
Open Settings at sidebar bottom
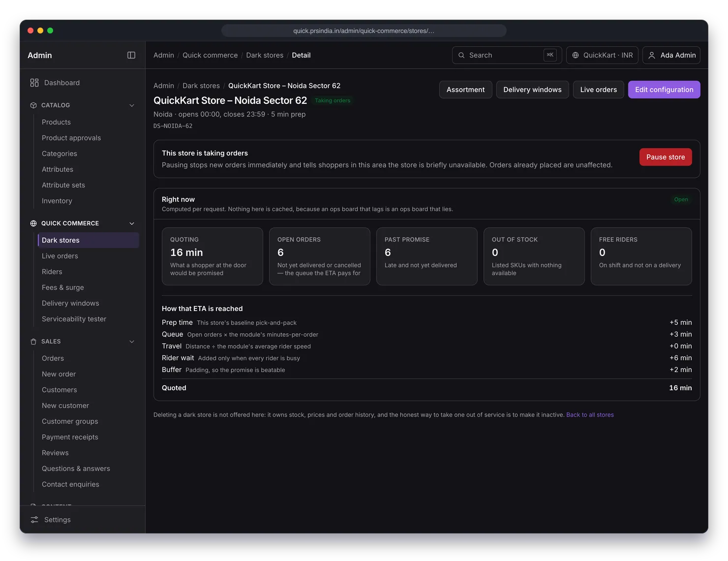pos(83,520)
